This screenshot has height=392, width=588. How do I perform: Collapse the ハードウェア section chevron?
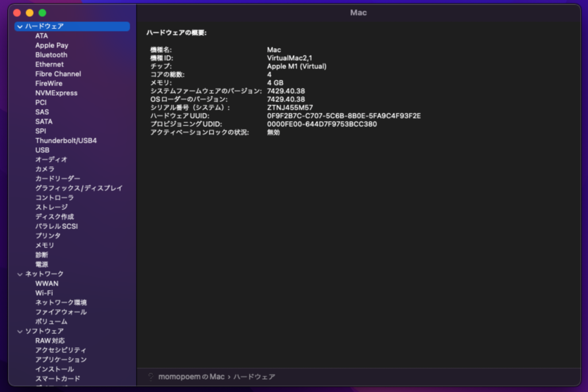pos(20,26)
